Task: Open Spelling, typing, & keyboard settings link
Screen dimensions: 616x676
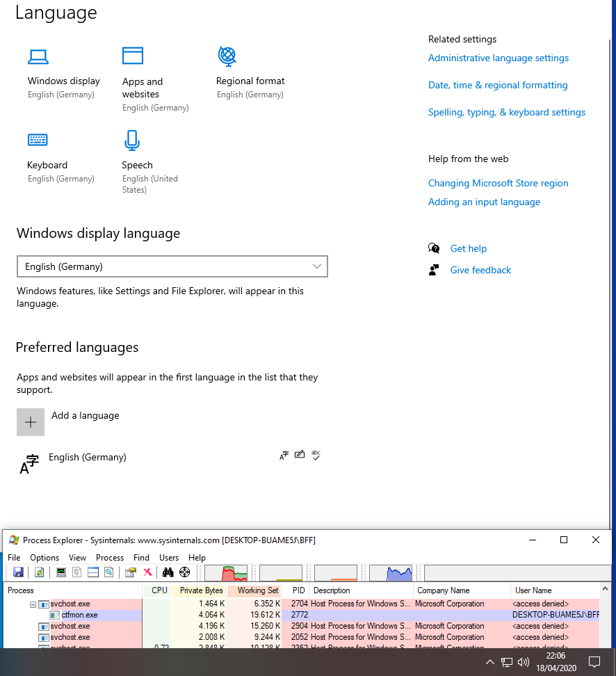Action: (x=507, y=112)
